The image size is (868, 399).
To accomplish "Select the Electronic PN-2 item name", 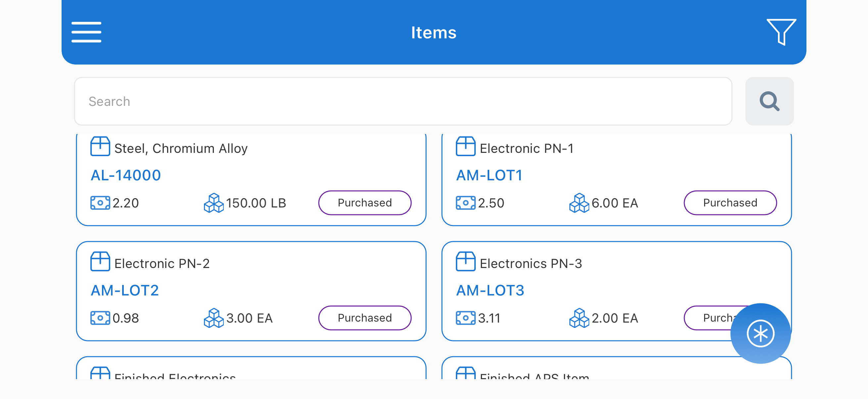I will tap(162, 264).
